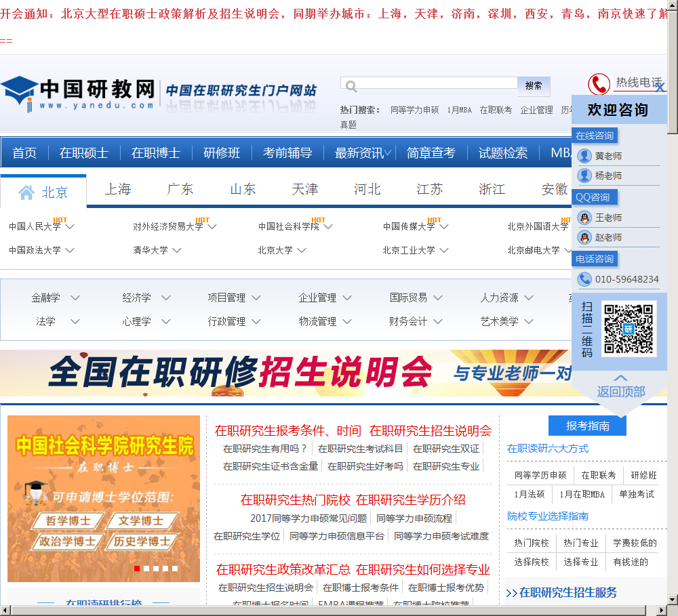Image resolution: width=678 pixels, height=616 pixels.
Task: Expand 金融学 subject dropdown chevron
Action: 75,298
